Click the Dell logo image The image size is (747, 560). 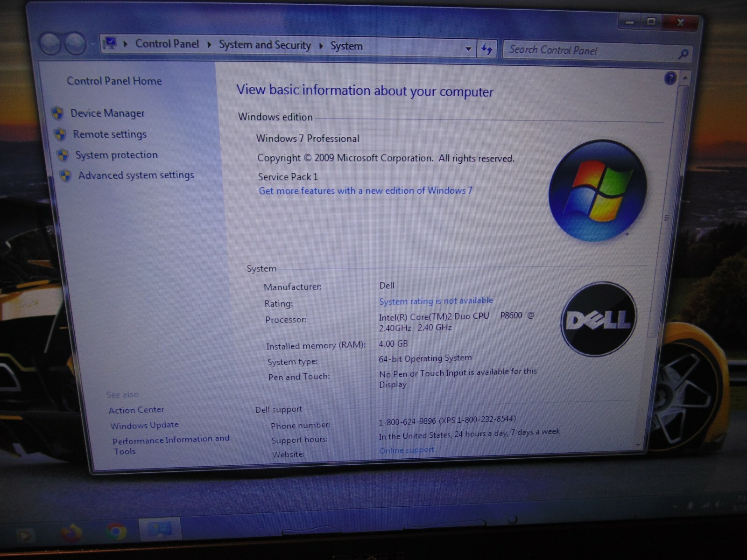point(599,319)
